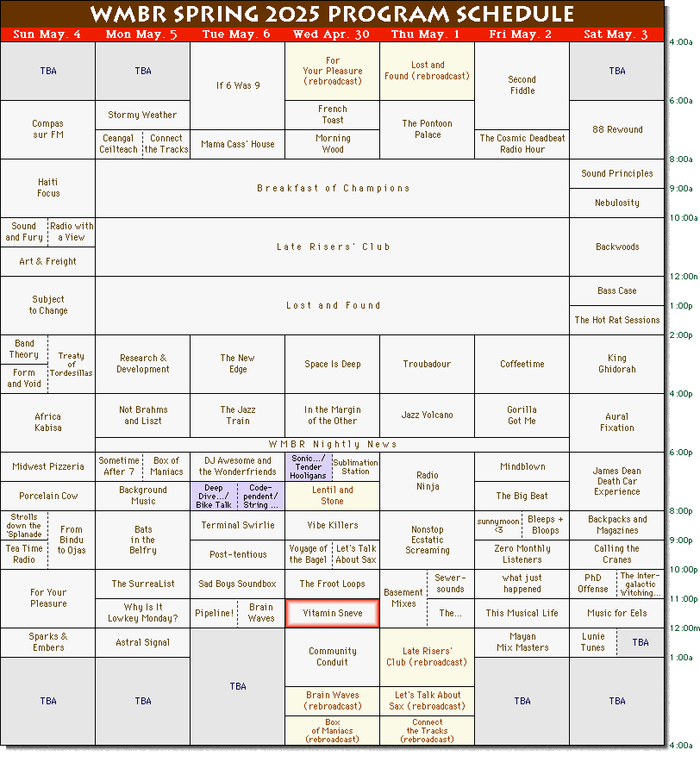Screen dimensions: 700x781
Task: Select Research & Development on Monday
Action: click(x=142, y=364)
